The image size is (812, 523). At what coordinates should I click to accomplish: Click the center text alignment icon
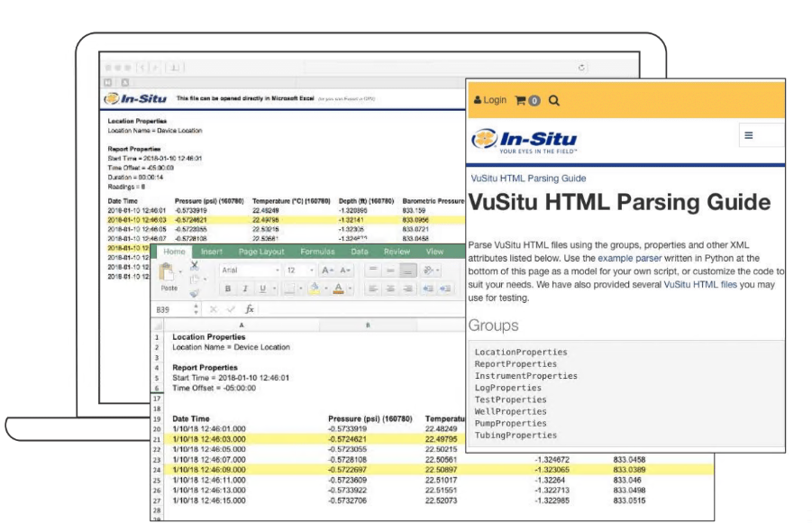(389, 289)
